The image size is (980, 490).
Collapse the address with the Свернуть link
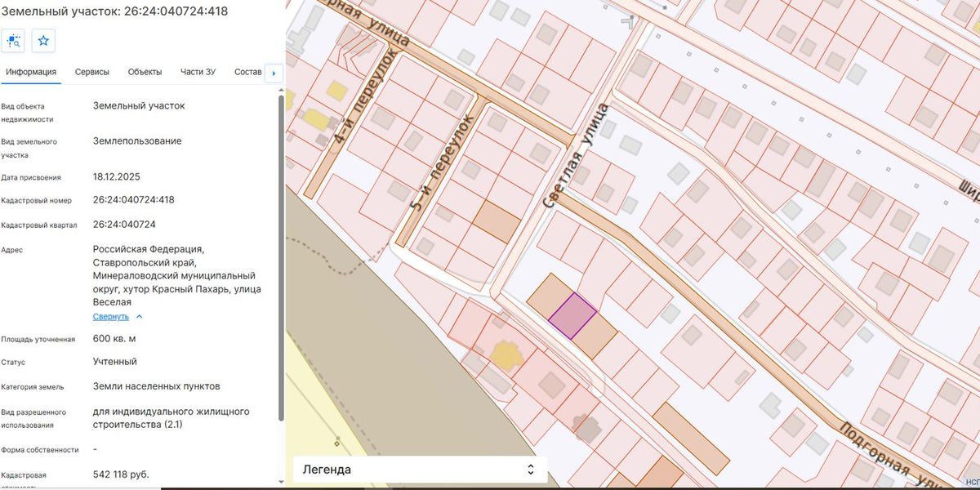111,316
